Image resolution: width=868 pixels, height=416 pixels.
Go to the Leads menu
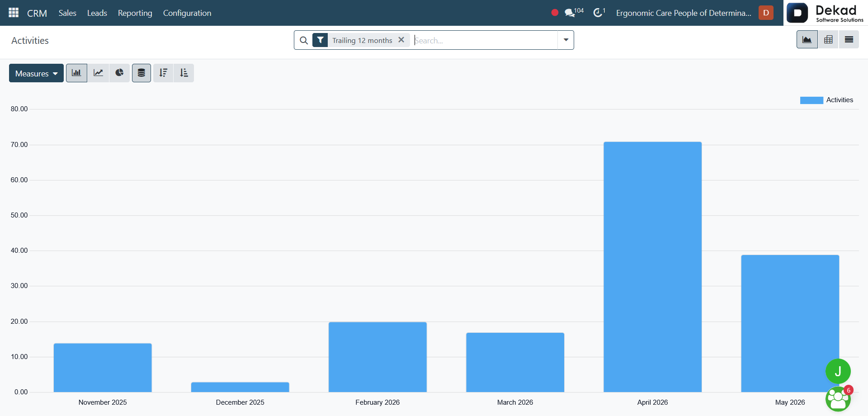click(x=97, y=13)
